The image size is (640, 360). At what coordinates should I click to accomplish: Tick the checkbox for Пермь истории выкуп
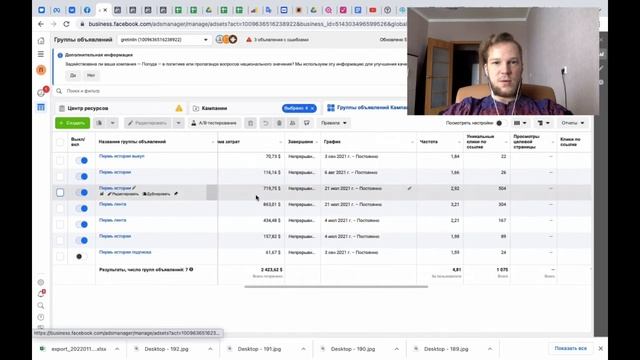[60, 160]
